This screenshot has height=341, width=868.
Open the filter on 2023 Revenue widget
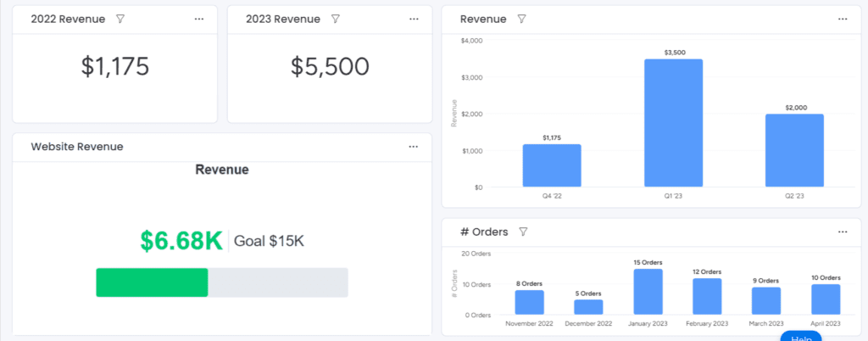(x=335, y=19)
